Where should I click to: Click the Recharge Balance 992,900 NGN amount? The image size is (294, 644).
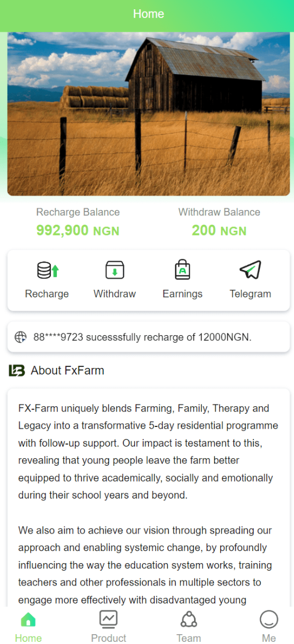78,230
